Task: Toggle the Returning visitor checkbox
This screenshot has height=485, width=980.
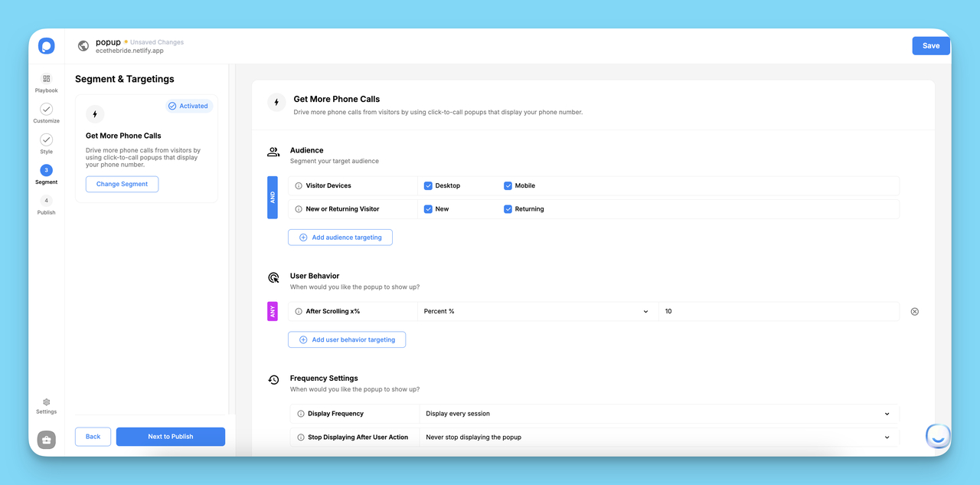Action: pyautogui.click(x=508, y=208)
